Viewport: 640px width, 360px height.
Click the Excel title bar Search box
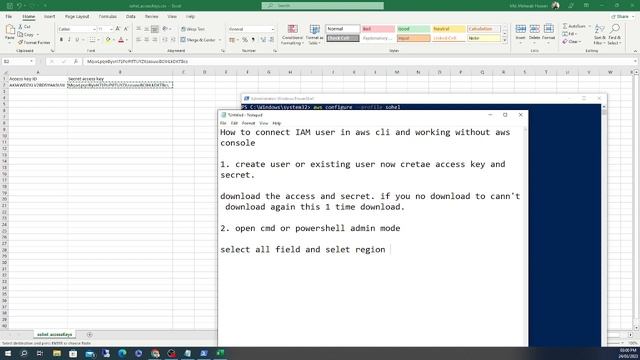(322, 6)
